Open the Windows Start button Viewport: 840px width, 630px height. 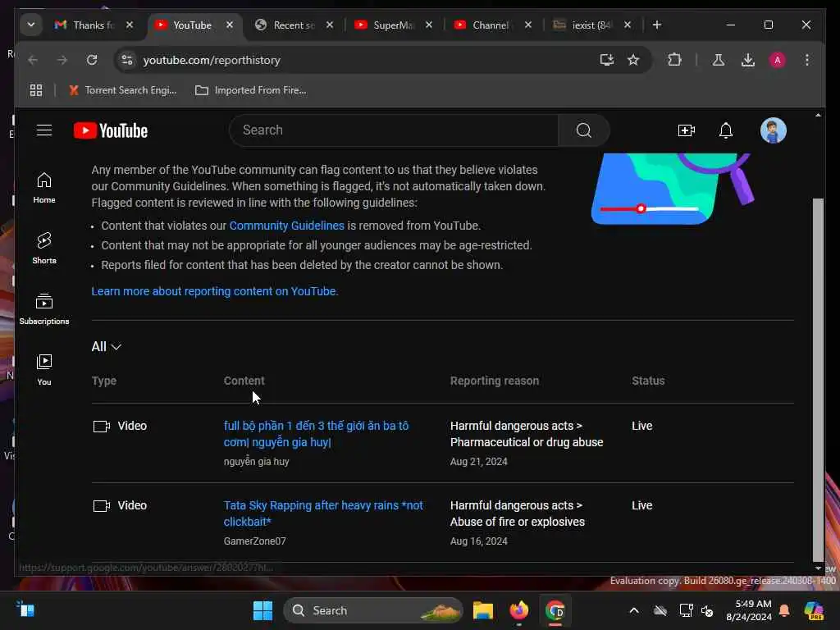262,610
